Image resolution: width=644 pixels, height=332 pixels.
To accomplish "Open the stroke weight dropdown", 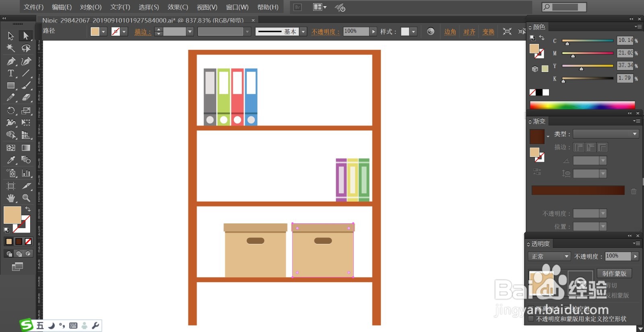I will coord(190,32).
